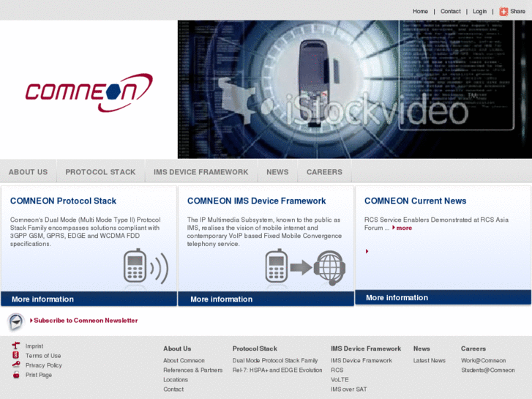
Task: Open the Privacy Policy link
Action: point(44,365)
